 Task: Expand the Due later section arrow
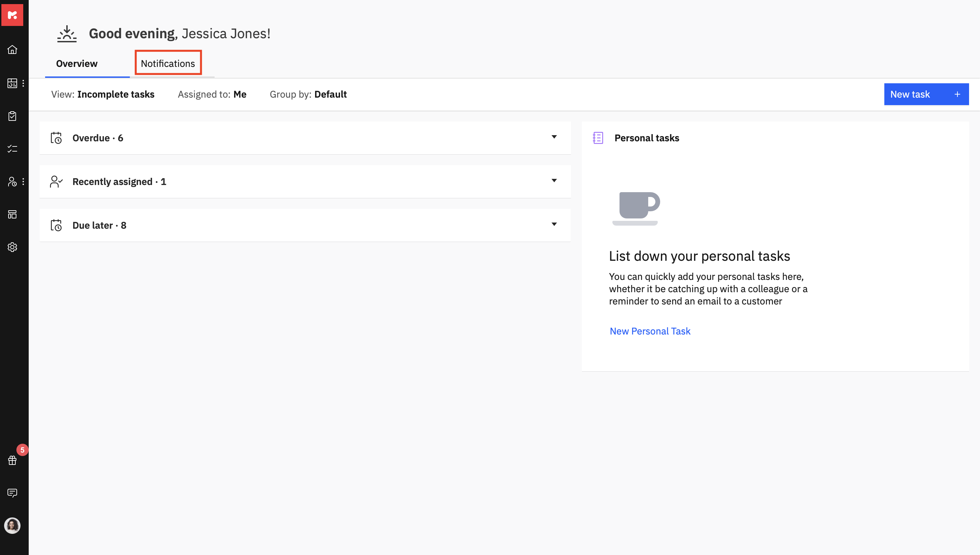[554, 224]
